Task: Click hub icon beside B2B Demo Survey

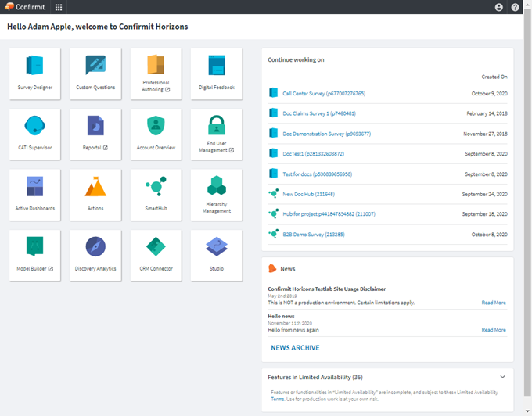Action: pyautogui.click(x=274, y=234)
